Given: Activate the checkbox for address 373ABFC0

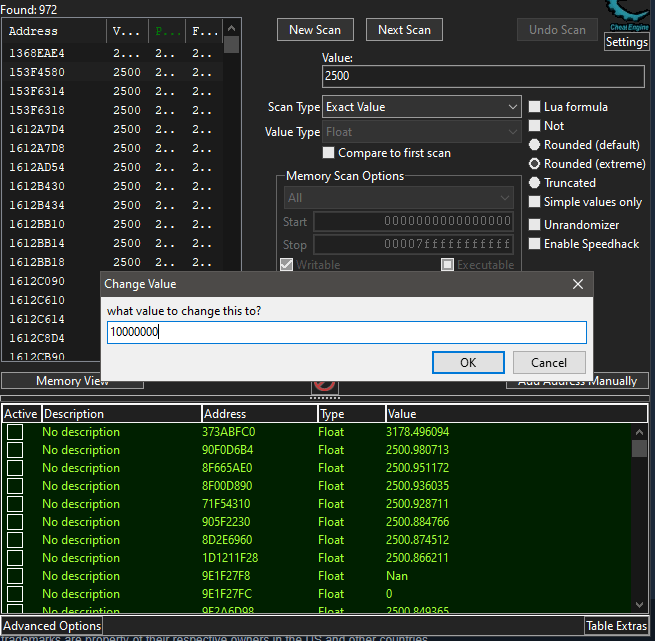Looking at the screenshot, I should coord(15,432).
